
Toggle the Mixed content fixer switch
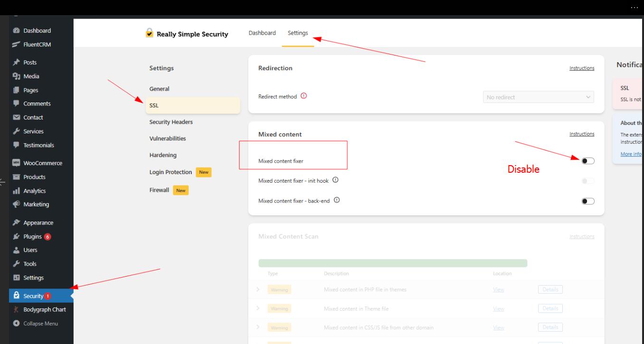tap(587, 161)
